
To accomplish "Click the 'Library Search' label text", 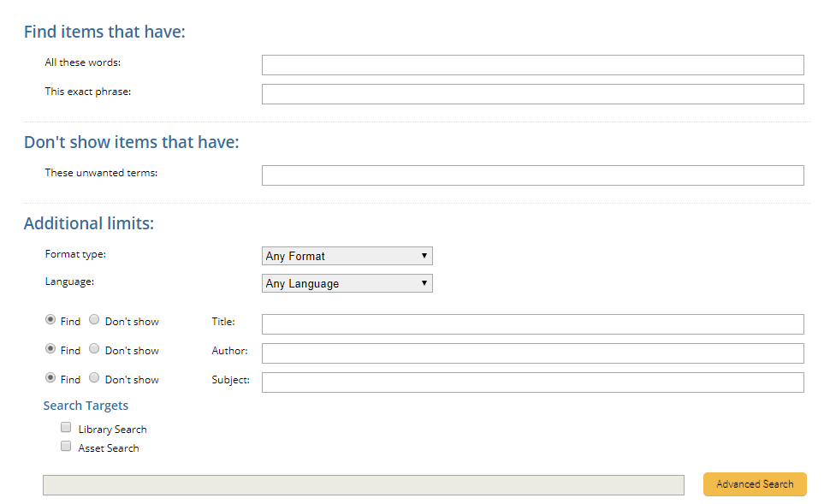I will click(x=112, y=430).
